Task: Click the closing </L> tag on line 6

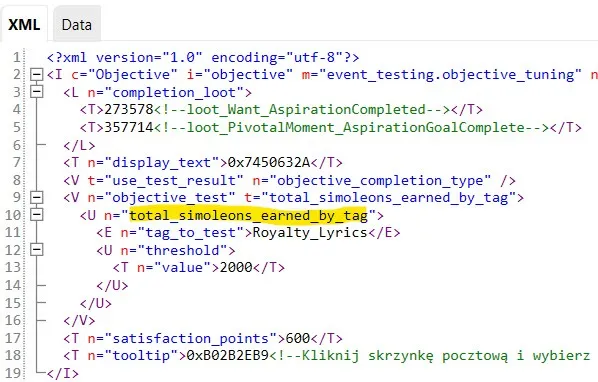Action: click(79, 145)
